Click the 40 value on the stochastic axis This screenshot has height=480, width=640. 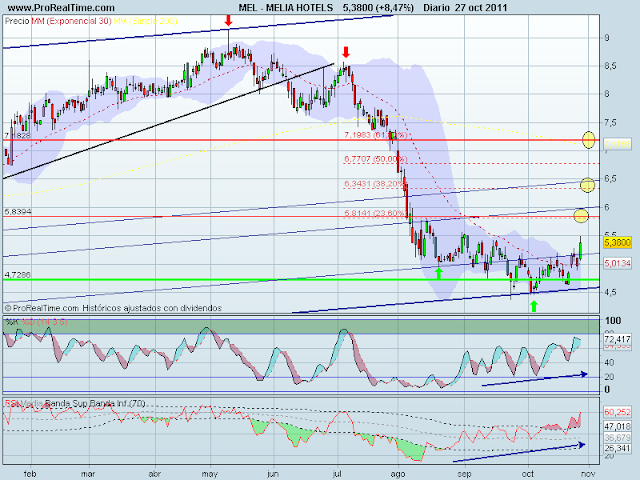609,362
